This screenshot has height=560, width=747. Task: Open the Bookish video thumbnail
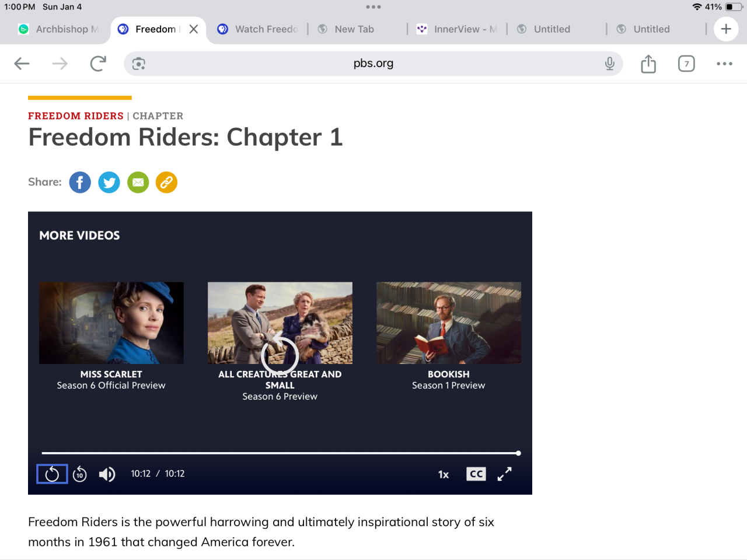coord(449,323)
